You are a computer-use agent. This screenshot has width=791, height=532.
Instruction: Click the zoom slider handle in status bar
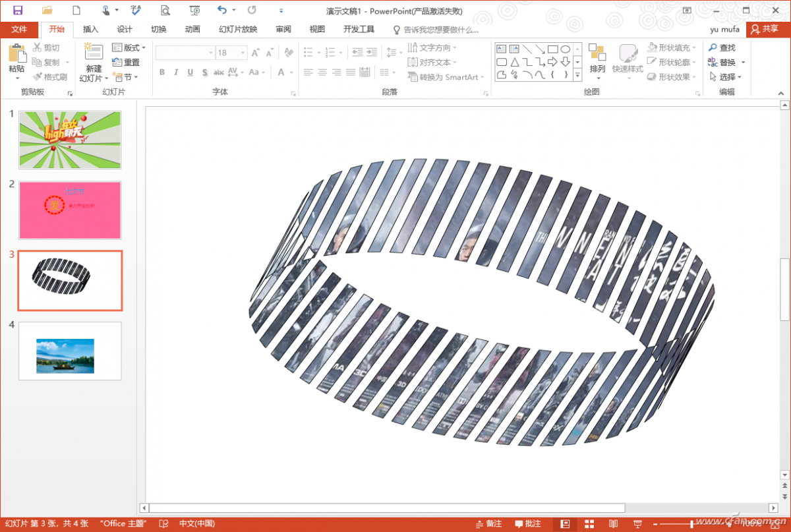pyautogui.click(x=691, y=524)
